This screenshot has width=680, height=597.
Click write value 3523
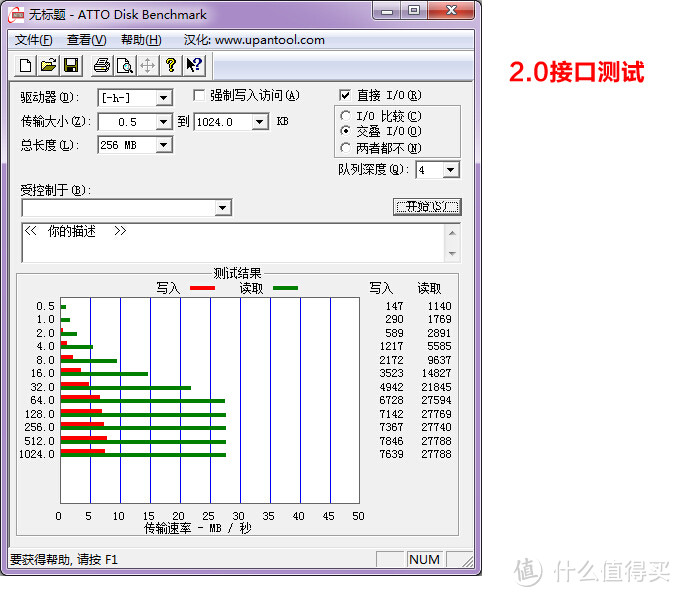pyautogui.click(x=391, y=373)
